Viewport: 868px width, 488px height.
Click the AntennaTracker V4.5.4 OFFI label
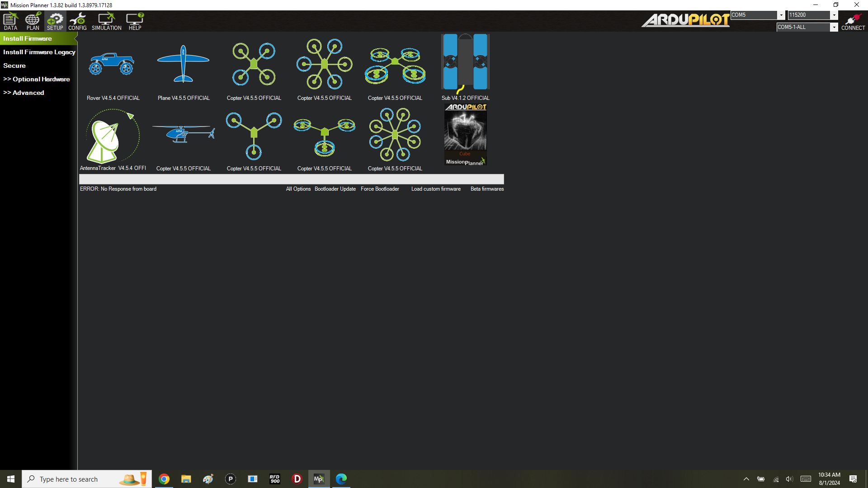point(113,168)
